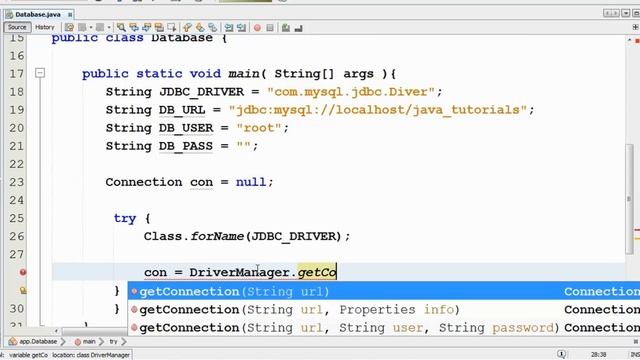Maximize the editor window button
The width and height of the screenshot is (640, 360).
pos(636,13)
